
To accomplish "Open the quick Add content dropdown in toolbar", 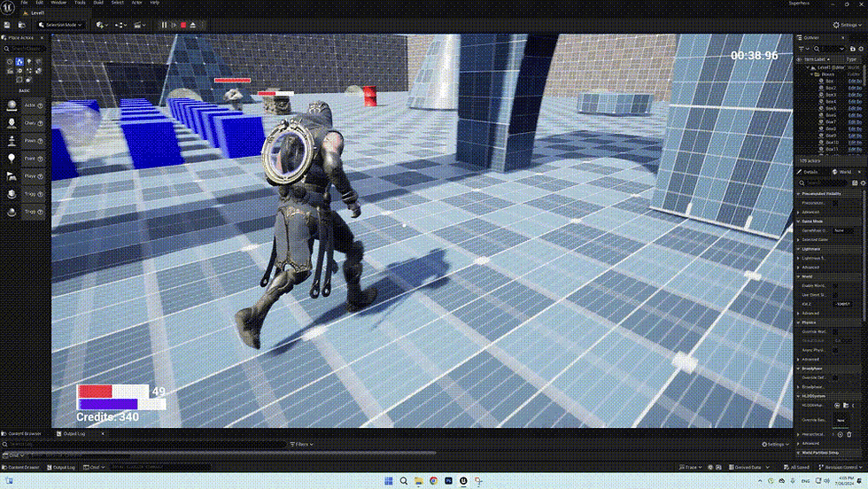I will click(x=101, y=25).
